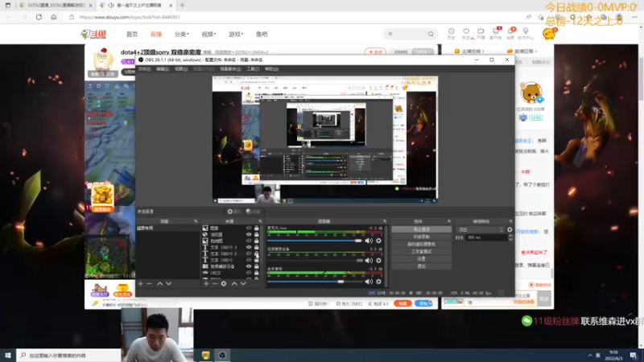Open Douyu followed list heart icon
Image resolution: width=644 pixels, height=362 pixels.
pyautogui.click(x=466, y=31)
